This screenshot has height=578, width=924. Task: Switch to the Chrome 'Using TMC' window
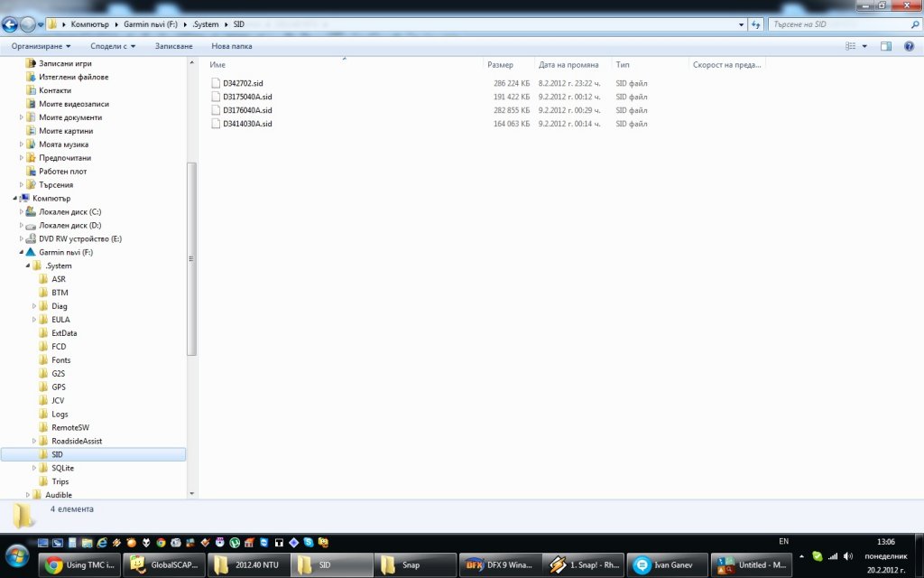(80, 565)
